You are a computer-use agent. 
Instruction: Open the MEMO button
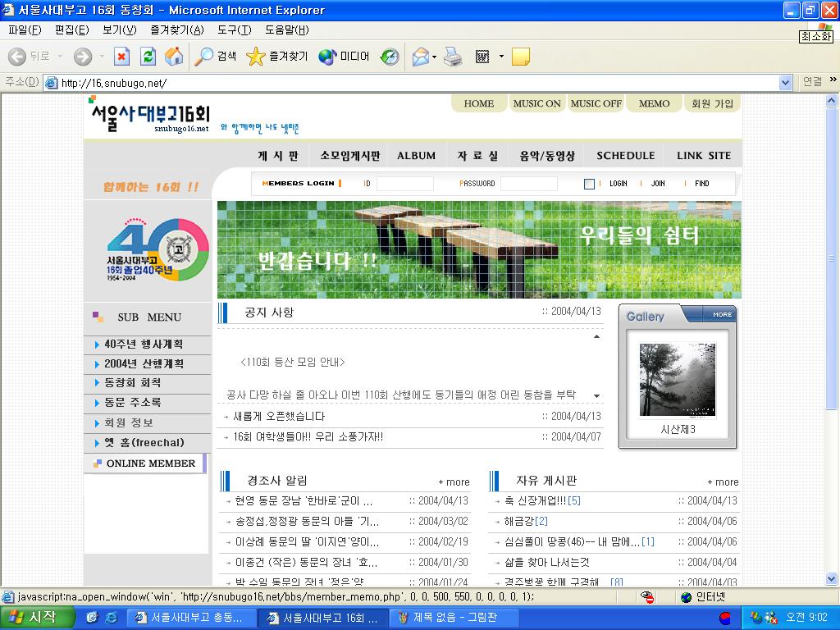[654, 103]
